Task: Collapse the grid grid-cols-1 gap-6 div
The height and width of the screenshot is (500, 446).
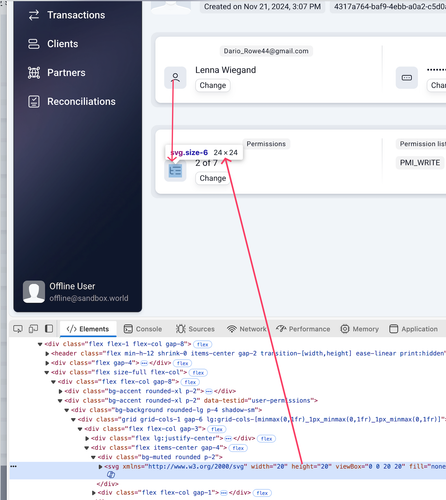Action: [74, 420]
